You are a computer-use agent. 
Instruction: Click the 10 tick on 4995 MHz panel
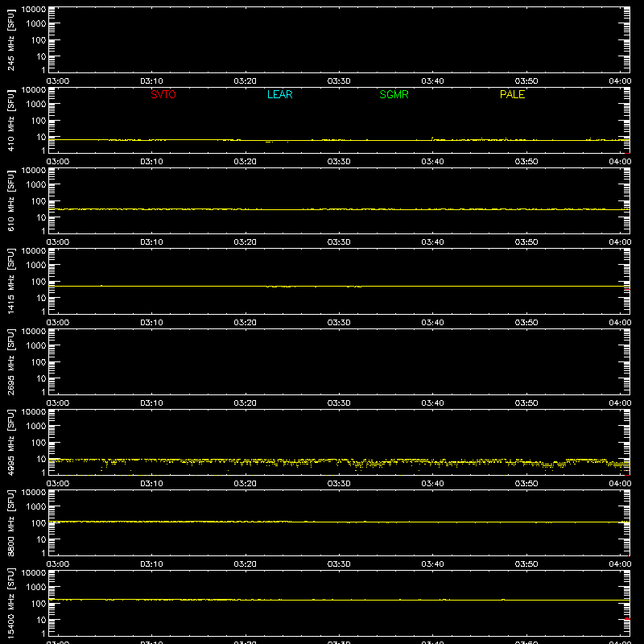pyautogui.click(x=41, y=459)
